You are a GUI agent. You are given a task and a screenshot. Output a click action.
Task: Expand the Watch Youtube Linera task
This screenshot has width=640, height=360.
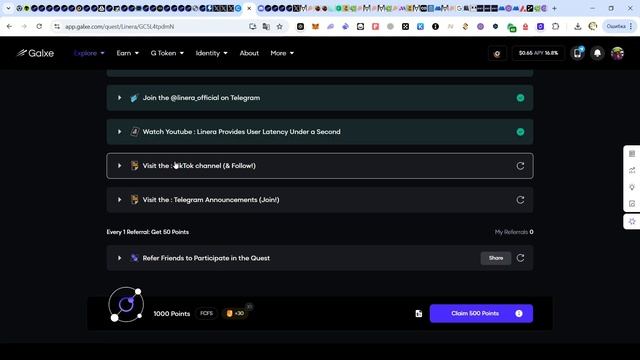tap(119, 132)
